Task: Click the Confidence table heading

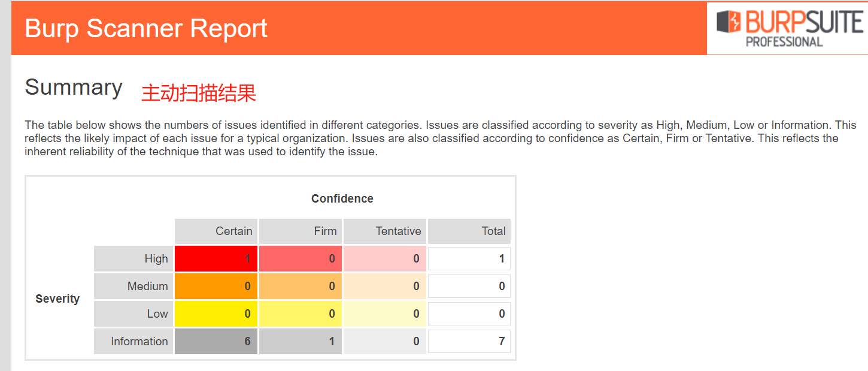Action: tap(342, 198)
